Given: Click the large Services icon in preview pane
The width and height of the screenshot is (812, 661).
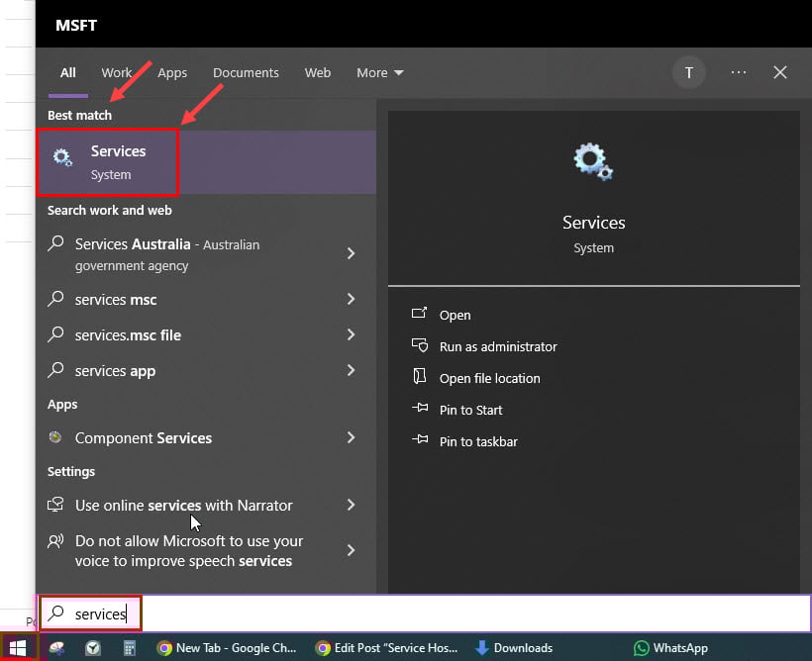Looking at the screenshot, I should click(x=593, y=162).
